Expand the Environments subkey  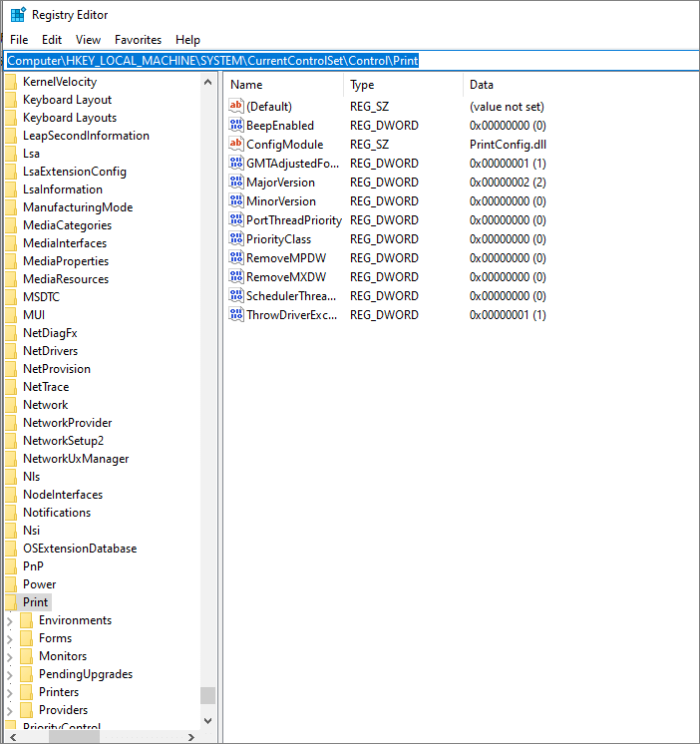coord(10,620)
